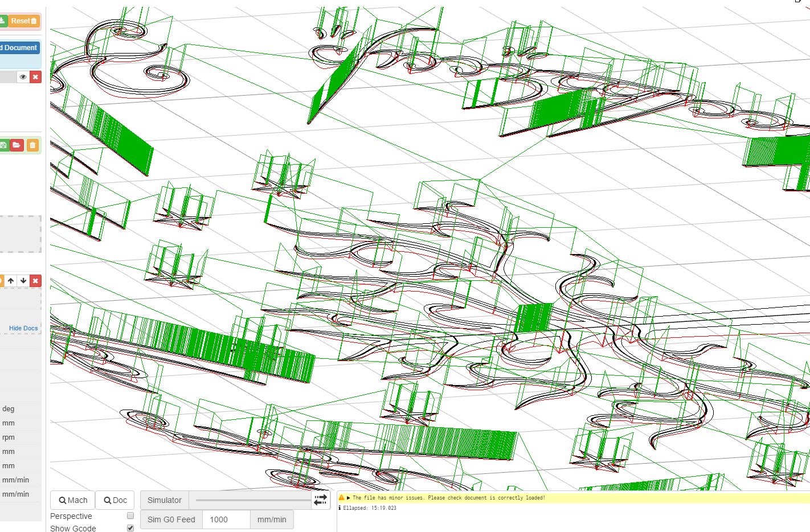This screenshot has height=532, width=810.
Task: Click the 'Ellapsed: 15:19.023' log line
Action: click(x=370, y=508)
